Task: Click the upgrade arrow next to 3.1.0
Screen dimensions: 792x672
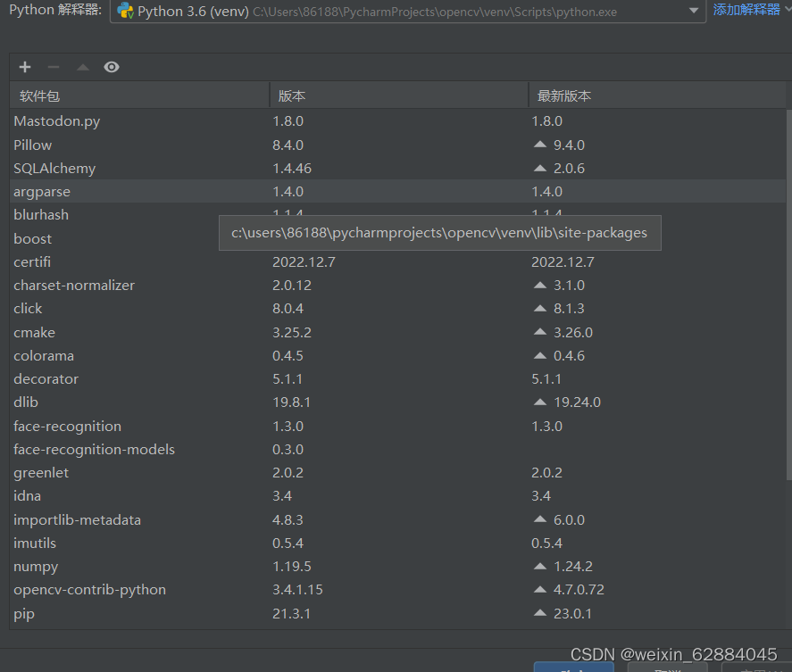Action: click(540, 285)
